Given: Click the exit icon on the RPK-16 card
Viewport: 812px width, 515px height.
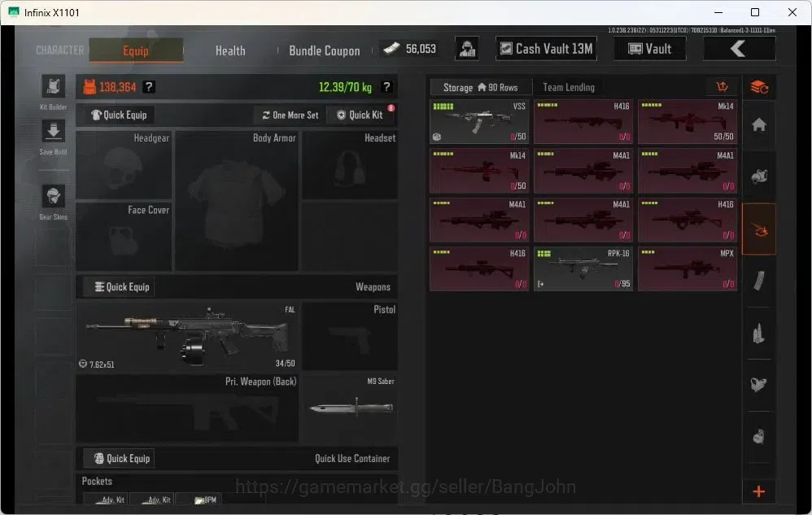Looking at the screenshot, I should 541,284.
